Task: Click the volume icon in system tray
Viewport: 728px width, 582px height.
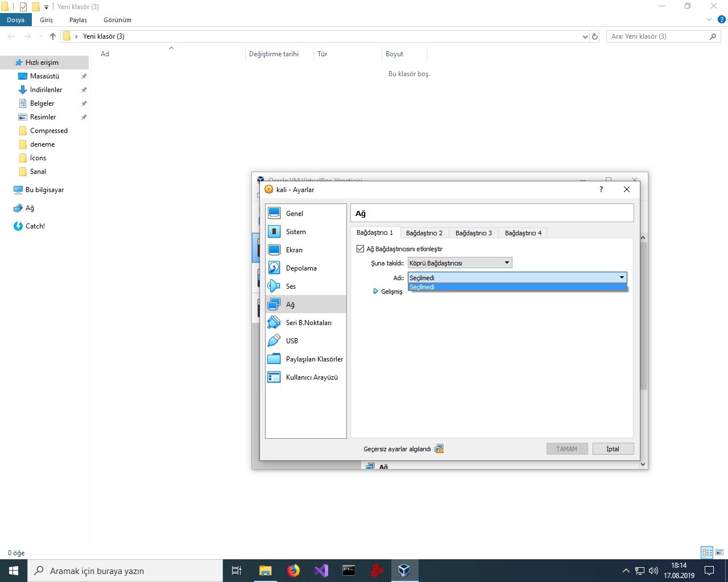Action: click(x=653, y=571)
